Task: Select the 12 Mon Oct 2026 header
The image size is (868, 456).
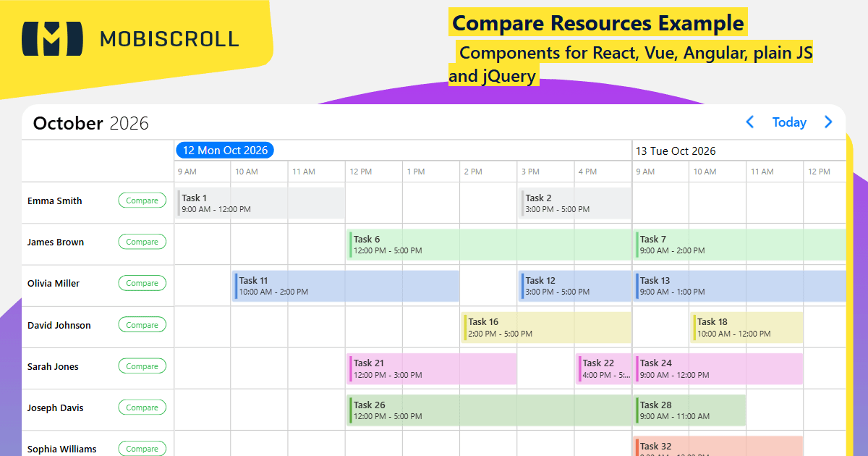Action: pos(225,151)
